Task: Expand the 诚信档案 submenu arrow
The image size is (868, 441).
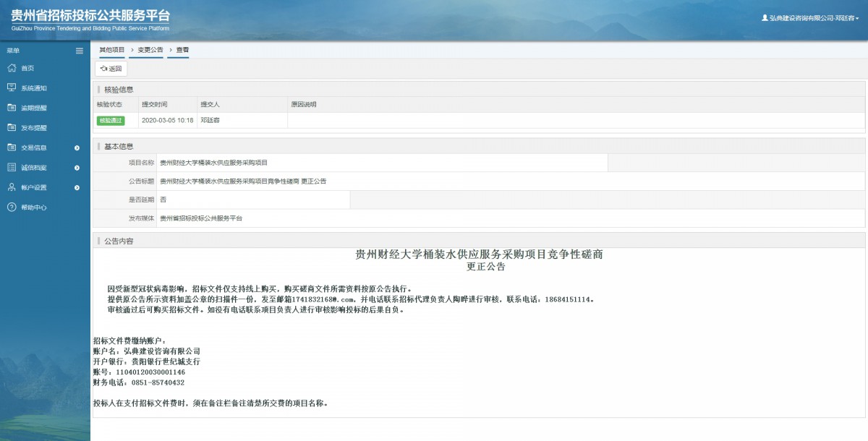Action: [x=77, y=168]
